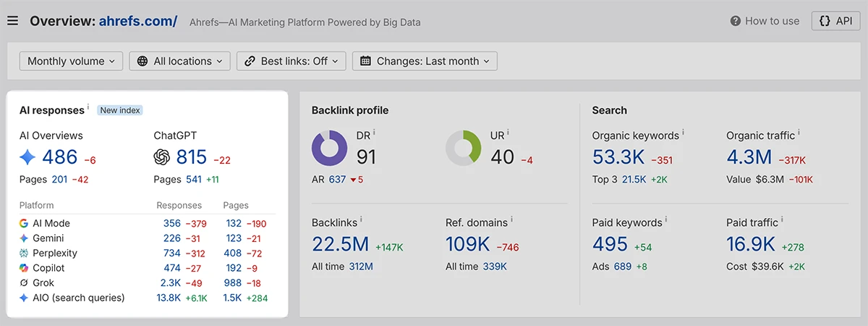The image size is (868, 326).
Task: Open the How to use link
Action: 765,21
